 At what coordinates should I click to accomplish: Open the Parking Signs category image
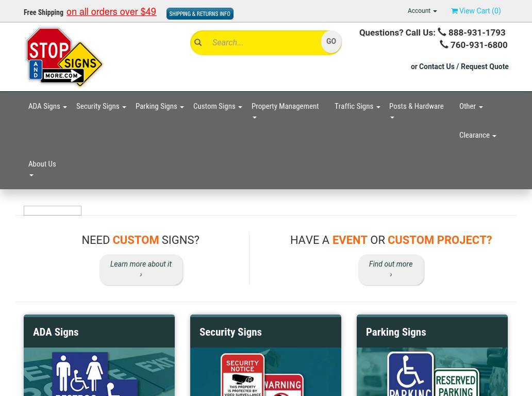(x=432, y=372)
